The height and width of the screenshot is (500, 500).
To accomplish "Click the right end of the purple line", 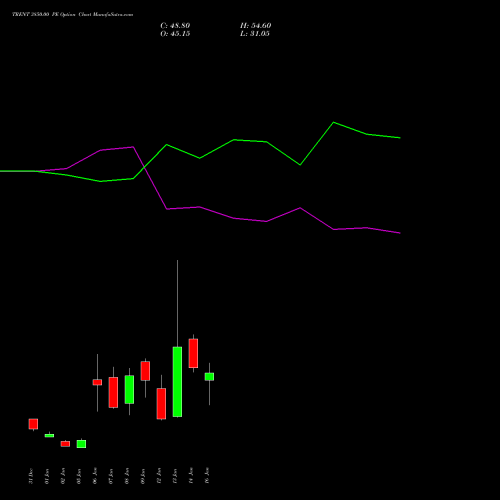I will (x=399, y=233).
